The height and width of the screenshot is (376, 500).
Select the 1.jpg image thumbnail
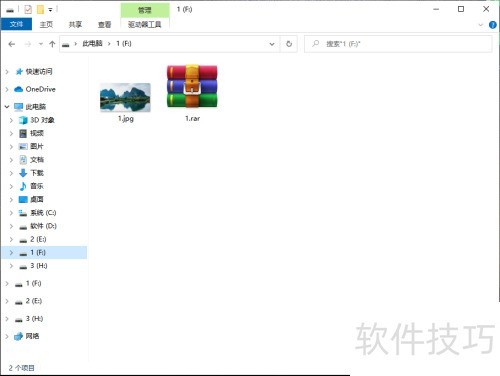(125, 102)
